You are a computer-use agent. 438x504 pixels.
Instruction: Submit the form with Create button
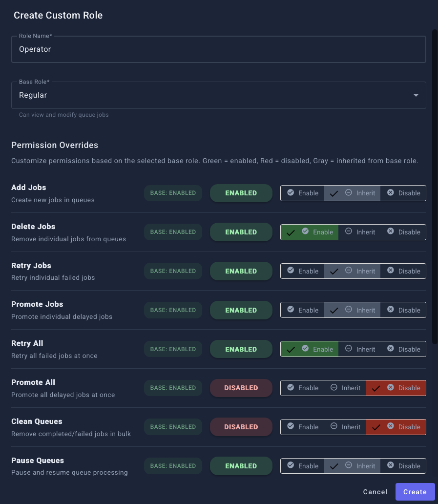click(x=415, y=492)
